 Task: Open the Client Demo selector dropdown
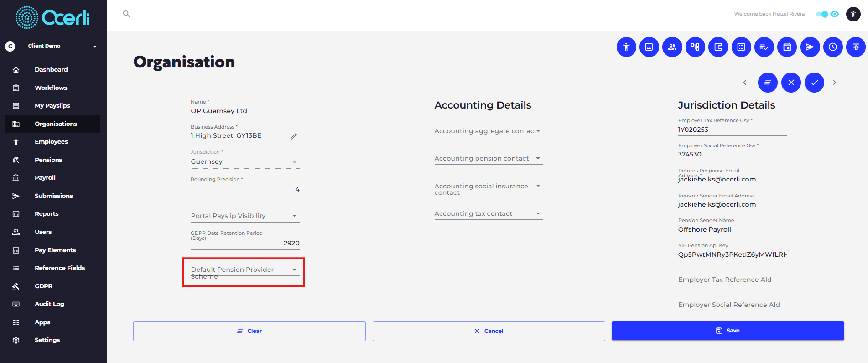pos(63,46)
